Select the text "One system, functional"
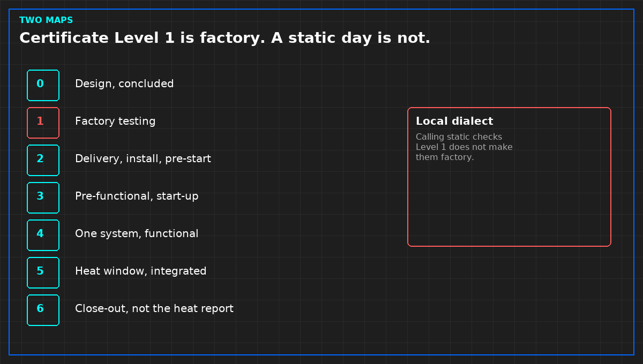This screenshot has height=364, width=643. tap(137, 234)
